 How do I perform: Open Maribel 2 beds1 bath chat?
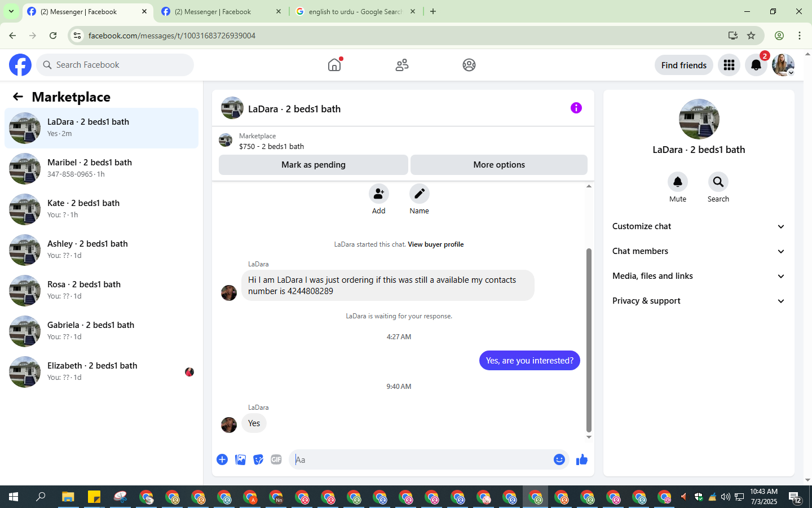click(x=101, y=169)
